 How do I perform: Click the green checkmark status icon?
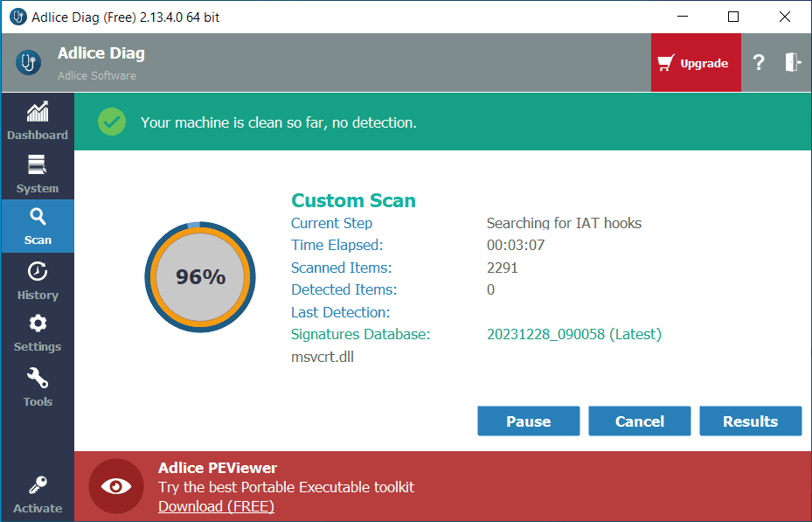112,122
